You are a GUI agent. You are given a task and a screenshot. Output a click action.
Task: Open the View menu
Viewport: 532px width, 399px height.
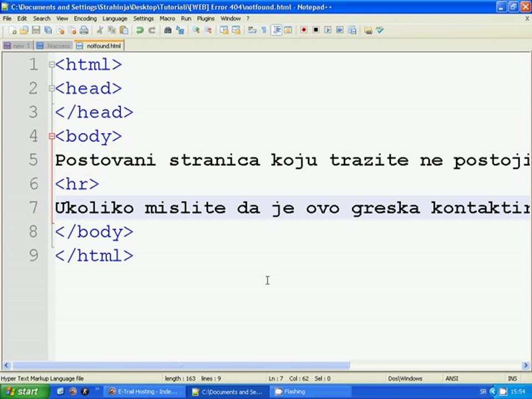coord(62,18)
